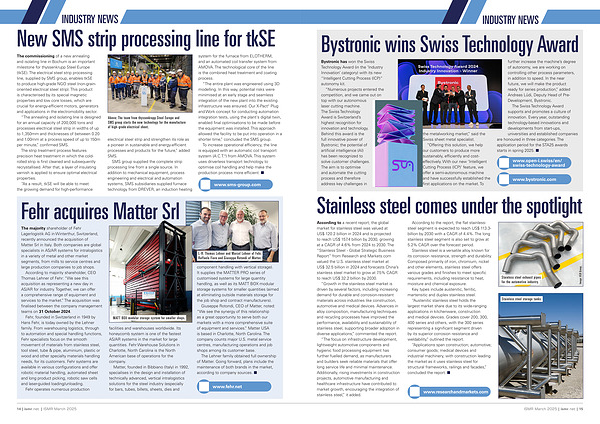Click the 'Fehr acquires Matter Srl' headline
Viewport: 600px width, 424px height.
[100, 212]
